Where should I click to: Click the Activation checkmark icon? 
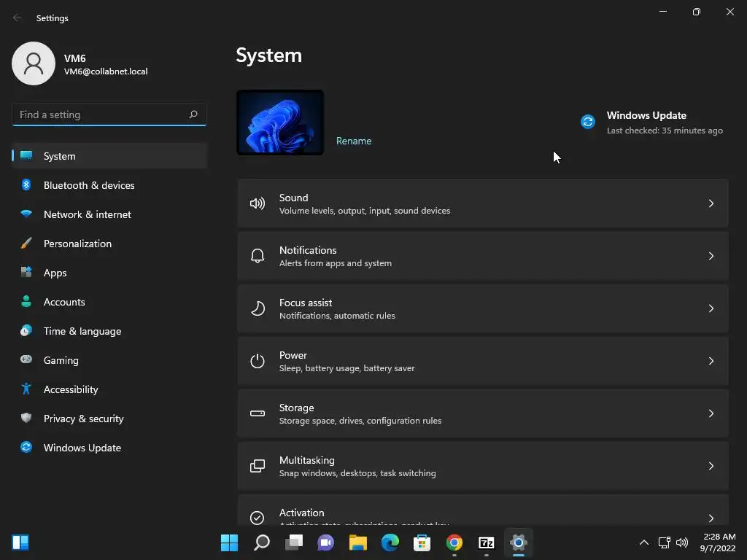[x=258, y=518]
